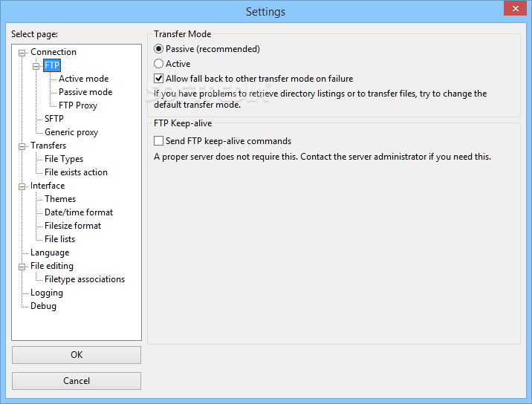Open the Active mode settings page

(x=83, y=79)
